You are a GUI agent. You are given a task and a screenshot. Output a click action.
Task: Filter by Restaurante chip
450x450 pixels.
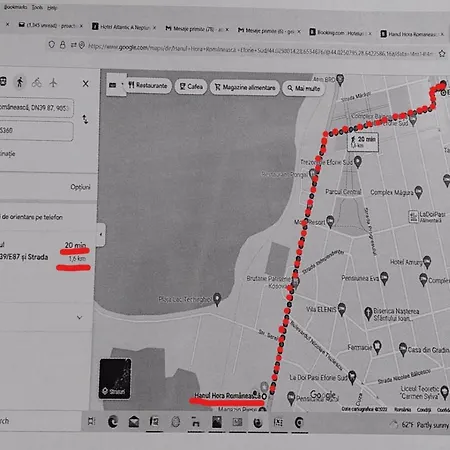[x=148, y=86]
